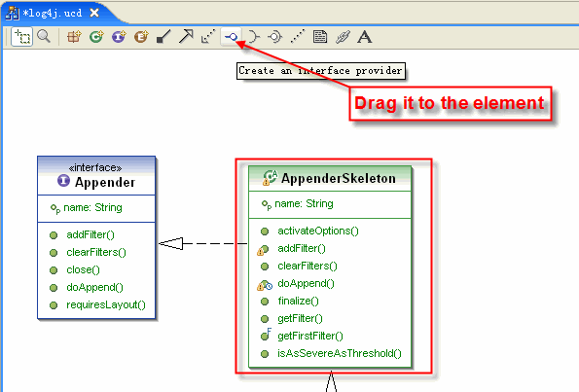Select the ball-and-socket connector tool
The width and height of the screenshot is (579, 392).
tap(275, 37)
